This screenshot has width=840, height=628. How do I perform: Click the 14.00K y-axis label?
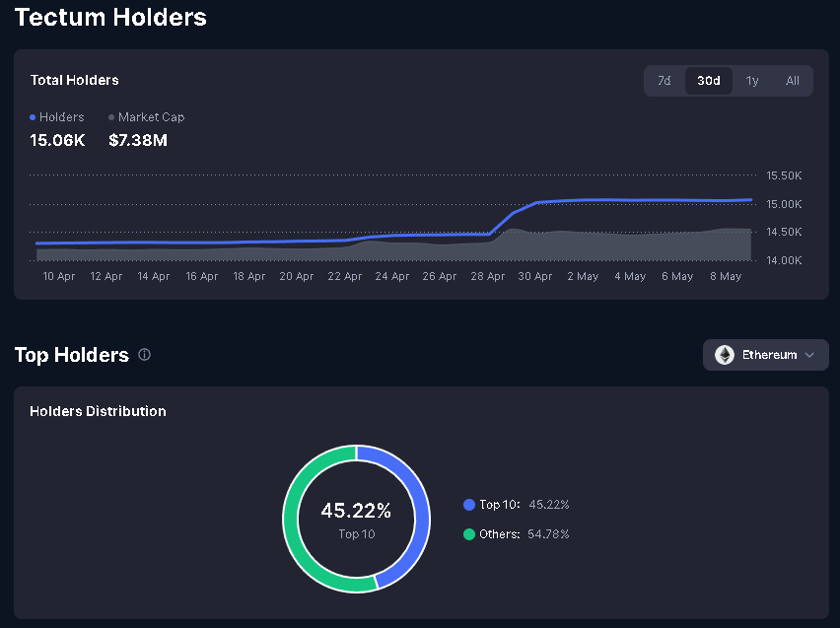click(784, 260)
